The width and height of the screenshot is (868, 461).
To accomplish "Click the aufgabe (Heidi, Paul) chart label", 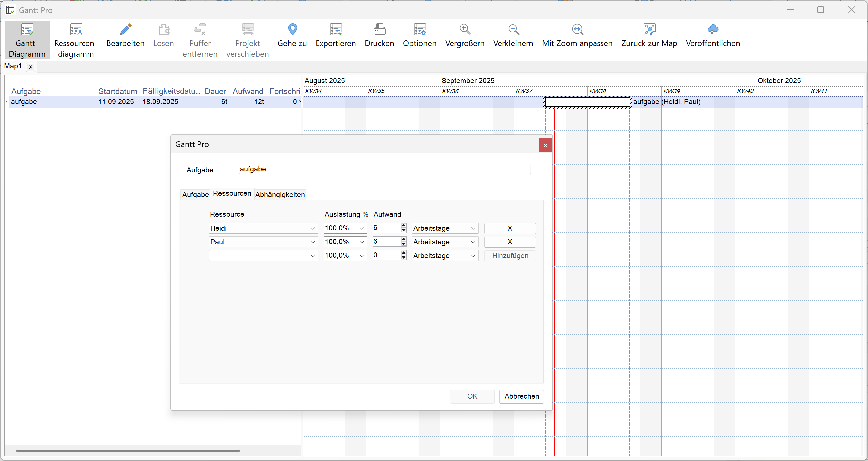I will pyautogui.click(x=667, y=102).
